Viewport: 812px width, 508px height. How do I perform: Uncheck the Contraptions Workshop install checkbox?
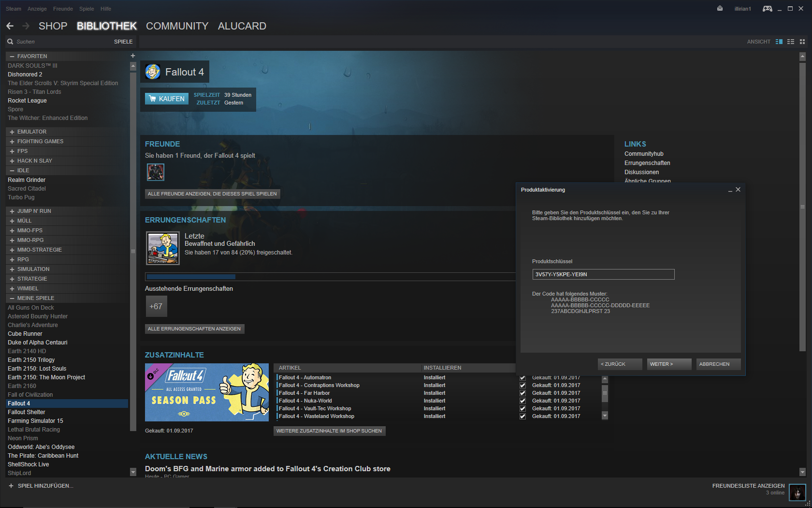click(x=522, y=385)
